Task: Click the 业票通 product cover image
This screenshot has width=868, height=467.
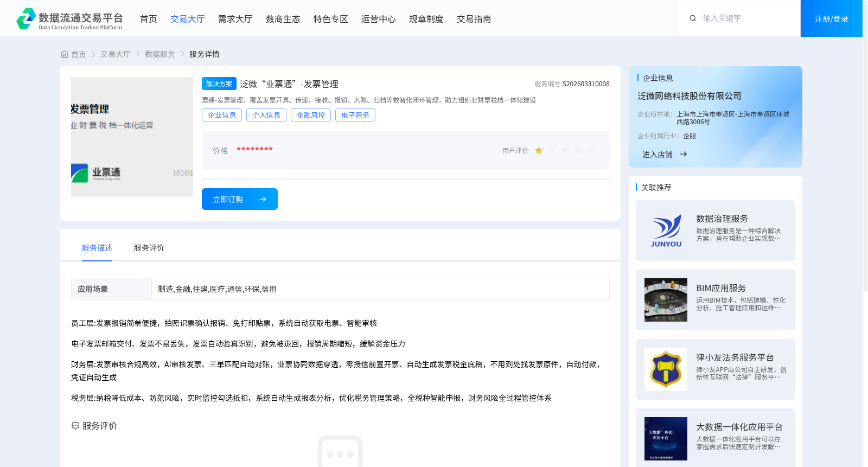Action: click(x=132, y=137)
